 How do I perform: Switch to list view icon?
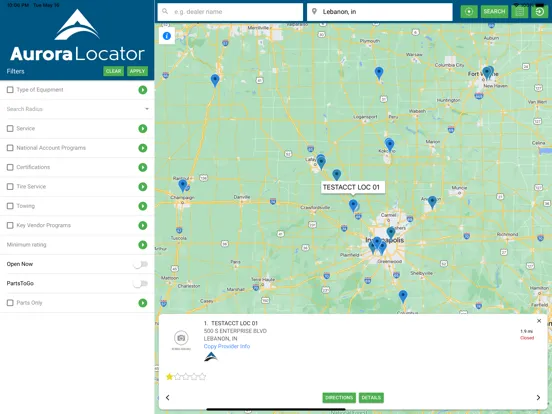(519, 12)
